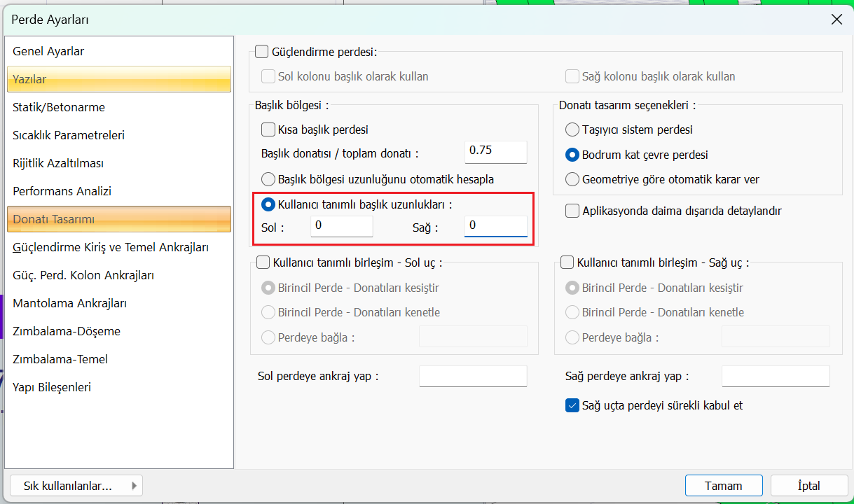The width and height of the screenshot is (854, 504).
Task: Select Yazılar in the sidebar
Action: click(x=119, y=79)
